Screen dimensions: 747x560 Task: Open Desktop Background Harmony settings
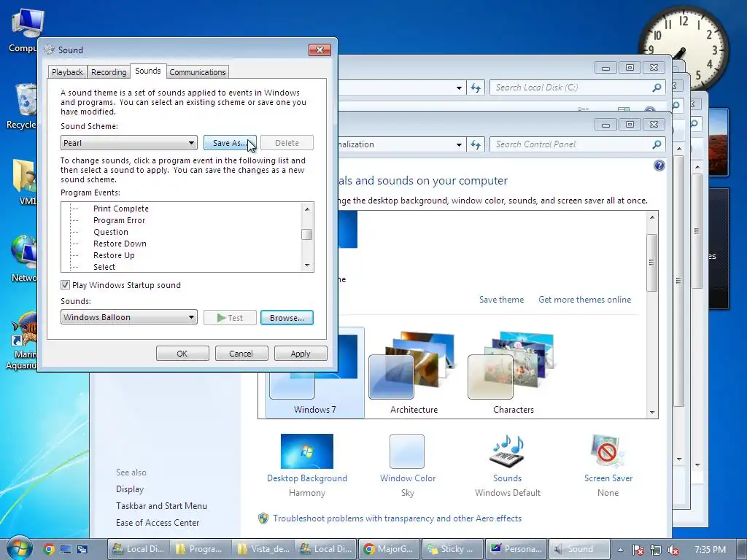tap(307, 466)
